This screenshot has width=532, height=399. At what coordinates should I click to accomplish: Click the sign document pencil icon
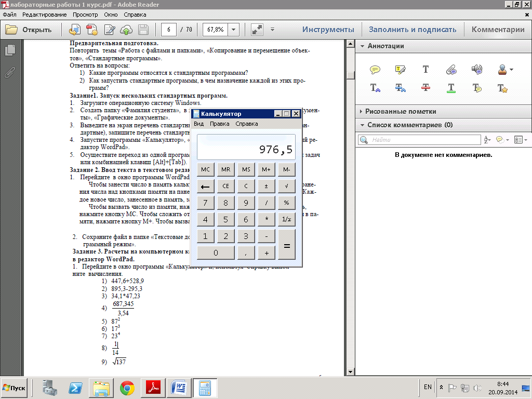[110, 30]
